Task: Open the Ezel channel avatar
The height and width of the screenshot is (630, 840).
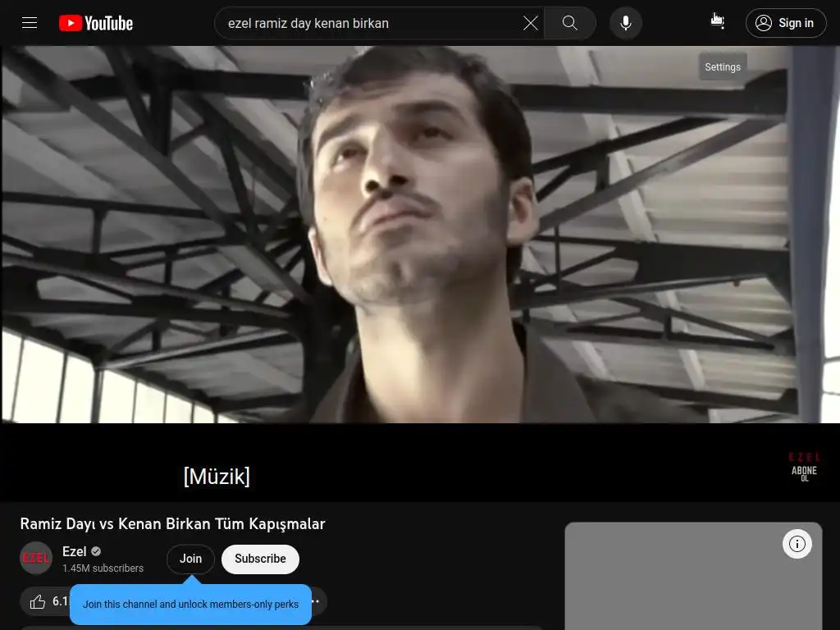Action: tap(36, 558)
